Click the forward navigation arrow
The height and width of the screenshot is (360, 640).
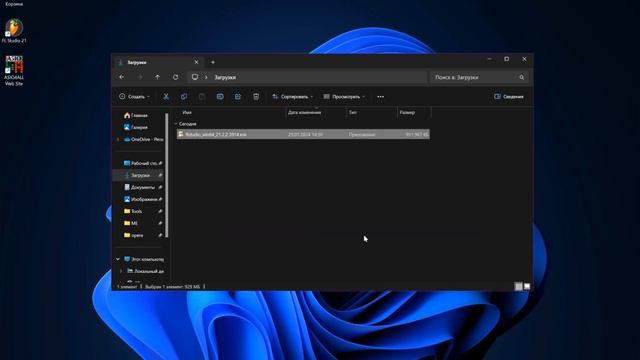[140, 77]
